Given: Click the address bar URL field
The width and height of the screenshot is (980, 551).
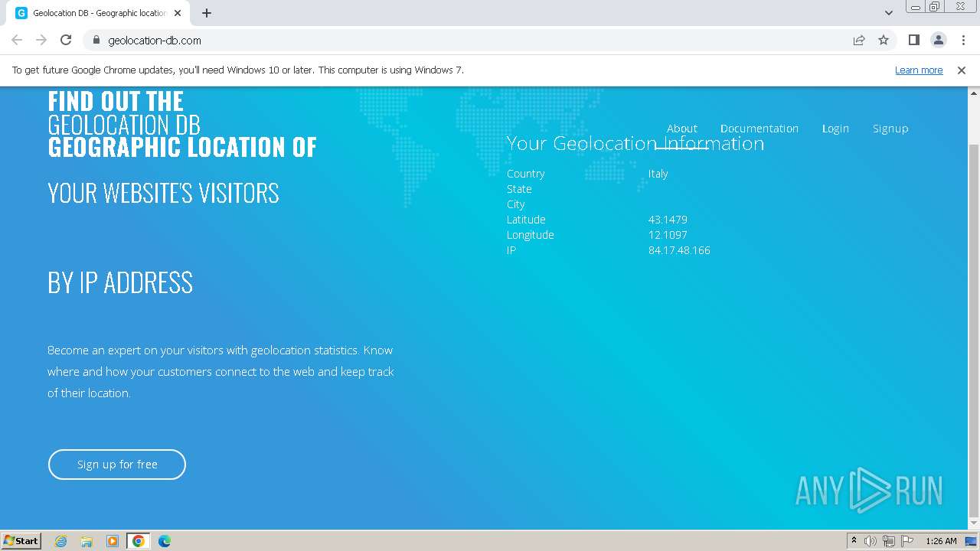Looking at the screenshot, I should [x=467, y=40].
